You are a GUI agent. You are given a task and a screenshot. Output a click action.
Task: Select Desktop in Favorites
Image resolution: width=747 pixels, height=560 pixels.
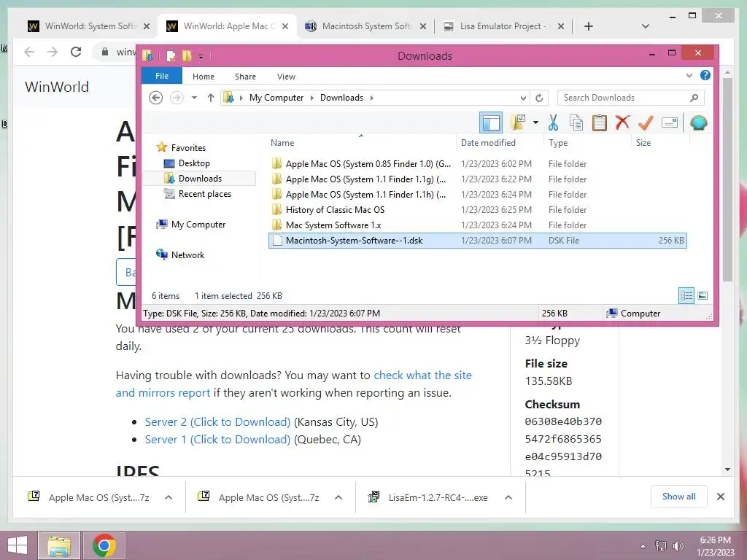click(x=194, y=163)
